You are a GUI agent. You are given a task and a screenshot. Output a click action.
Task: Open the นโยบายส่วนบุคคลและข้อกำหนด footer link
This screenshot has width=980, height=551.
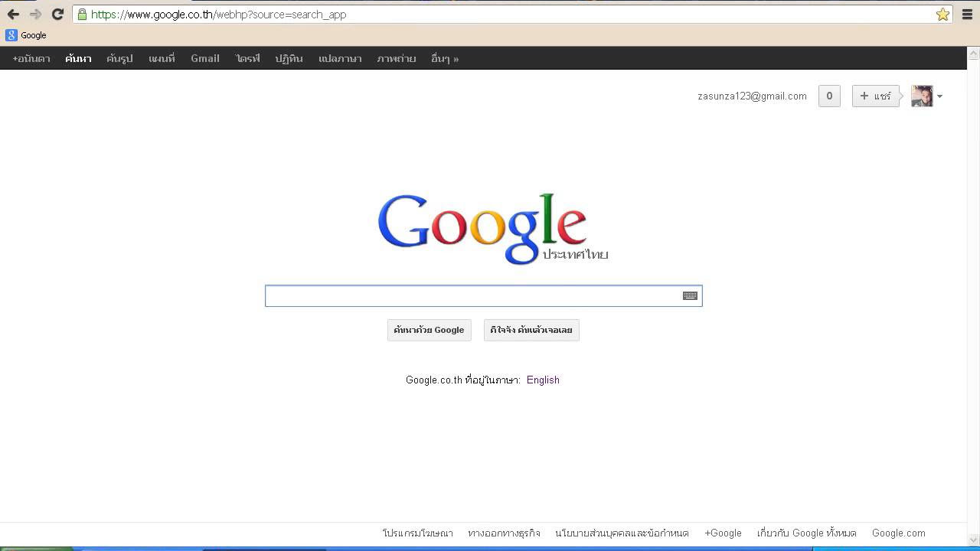[x=622, y=533]
